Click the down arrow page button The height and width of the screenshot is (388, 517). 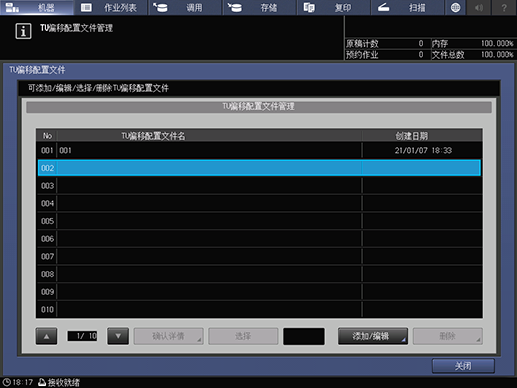point(118,336)
